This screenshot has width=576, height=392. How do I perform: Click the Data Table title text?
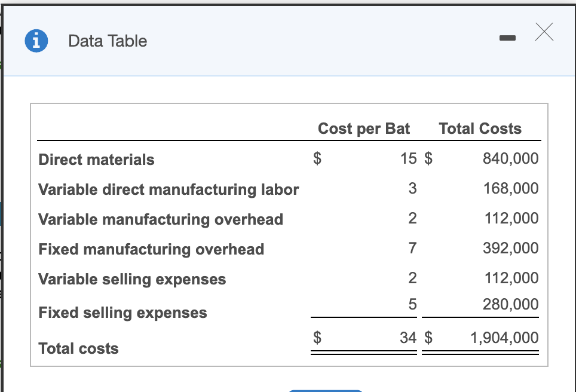click(x=108, y=41)
